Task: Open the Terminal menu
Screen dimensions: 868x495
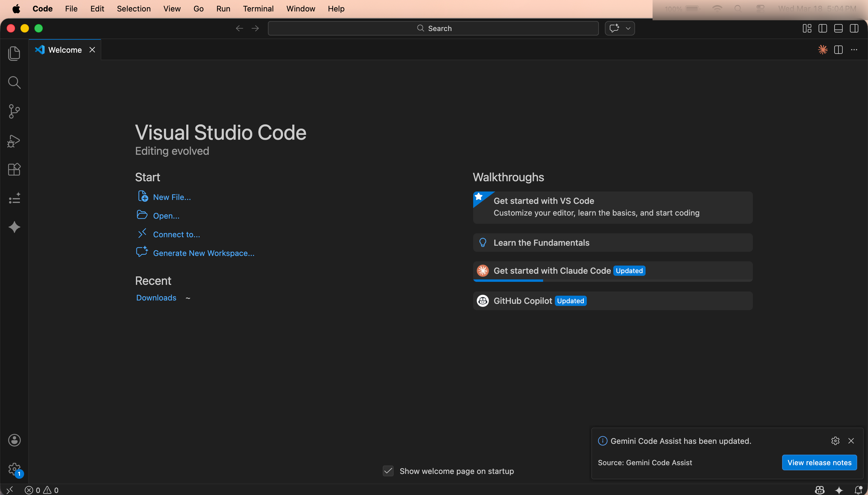Action: 258,9
